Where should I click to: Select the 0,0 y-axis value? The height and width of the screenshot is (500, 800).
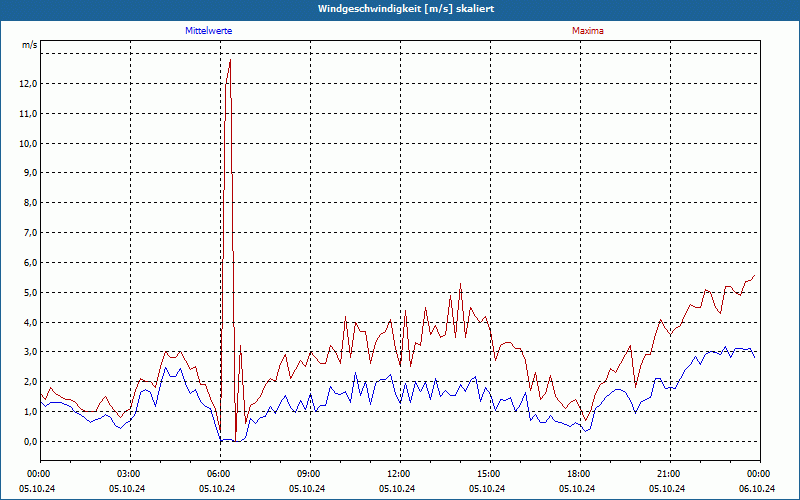tap(29, 442)
